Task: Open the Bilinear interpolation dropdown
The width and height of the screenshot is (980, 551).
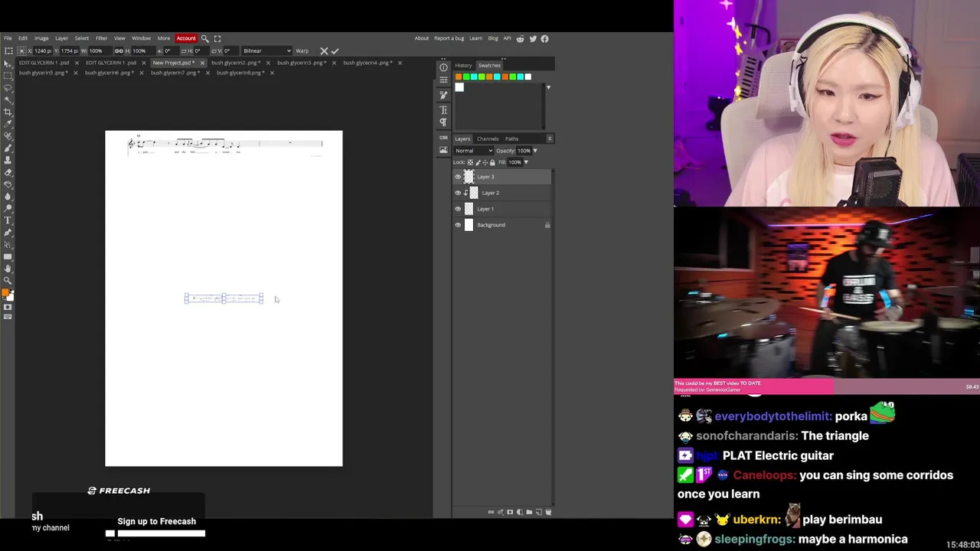Action: click(266, 51)
